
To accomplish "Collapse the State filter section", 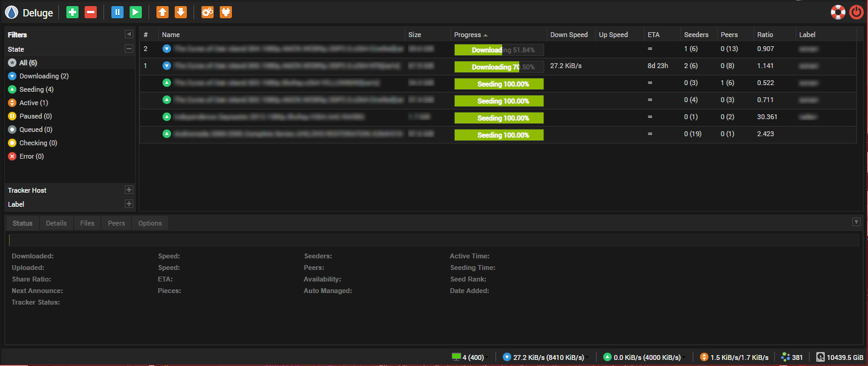I will pos(128,49).
